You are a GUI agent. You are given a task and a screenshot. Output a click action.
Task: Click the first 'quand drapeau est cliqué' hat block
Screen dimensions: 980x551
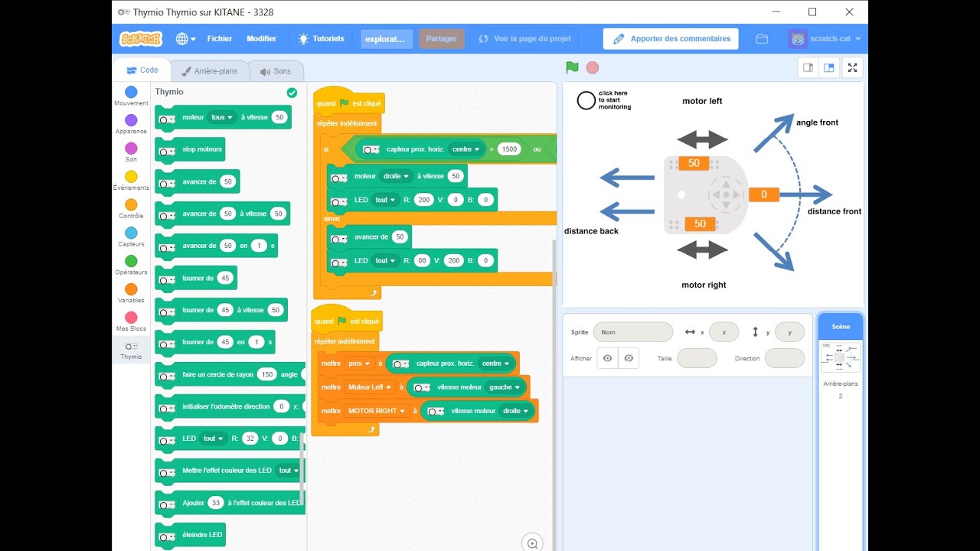click(x=348, y=102)
